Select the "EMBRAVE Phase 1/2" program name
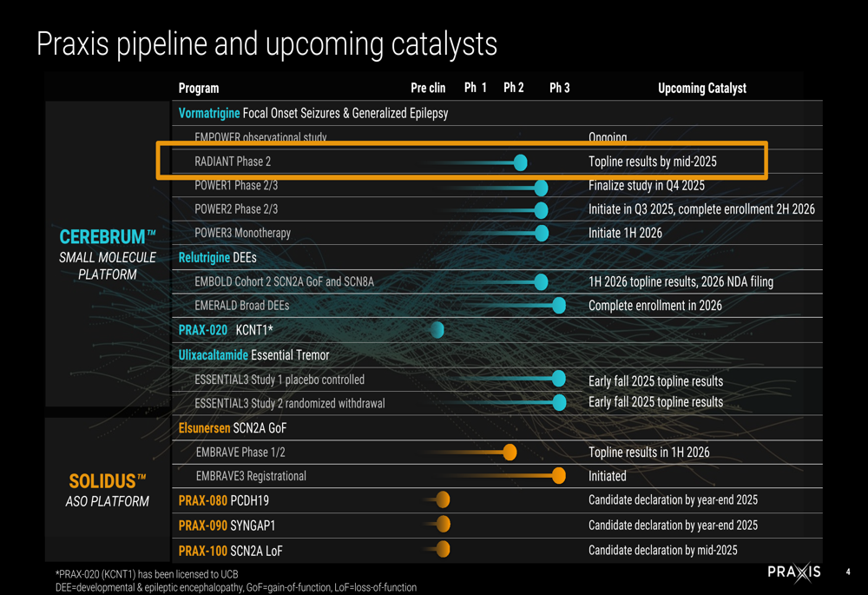 pos(240,452)
